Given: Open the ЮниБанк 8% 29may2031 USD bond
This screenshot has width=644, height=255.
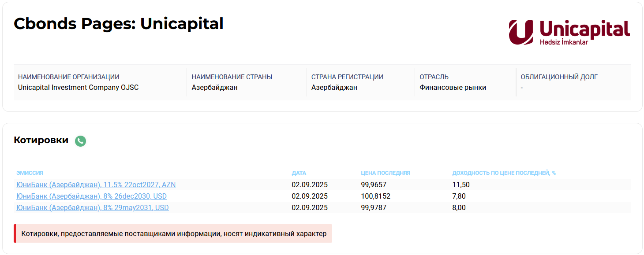Looking at the screenshot, I should [x=92, y=207].
